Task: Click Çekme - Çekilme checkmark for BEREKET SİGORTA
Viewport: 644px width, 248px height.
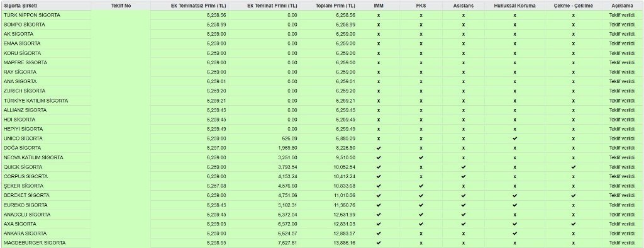Action: click(x=574, y=195)
